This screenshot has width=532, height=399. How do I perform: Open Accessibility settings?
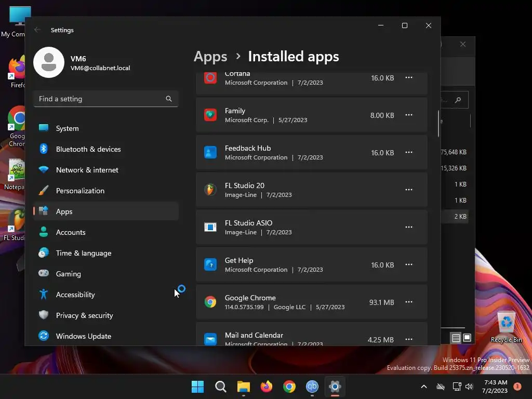coord(106,295)
